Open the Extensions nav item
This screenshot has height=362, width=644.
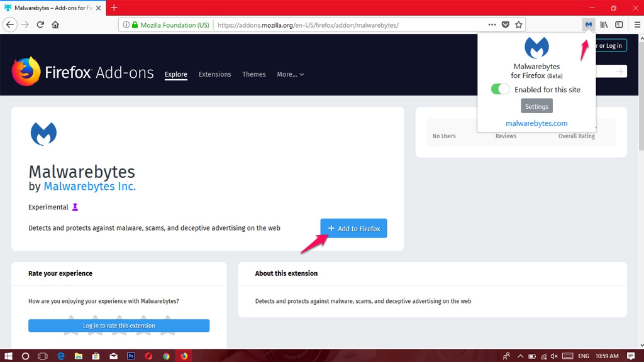215,74
